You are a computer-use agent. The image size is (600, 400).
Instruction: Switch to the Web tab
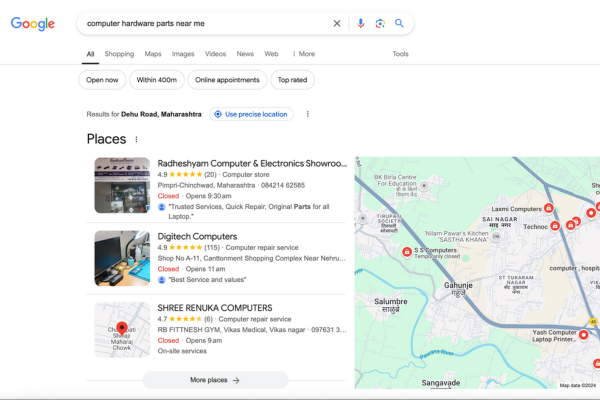click(271, 54)
